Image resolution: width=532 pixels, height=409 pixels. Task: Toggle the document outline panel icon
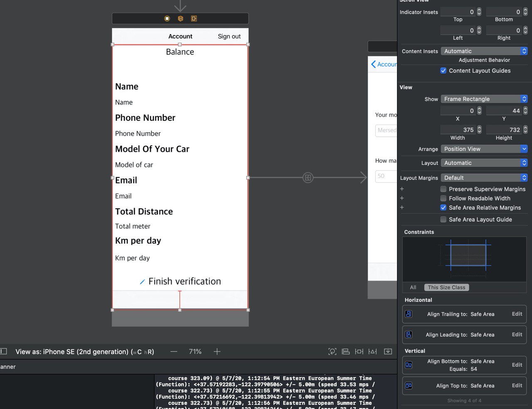tap(3, 351)
